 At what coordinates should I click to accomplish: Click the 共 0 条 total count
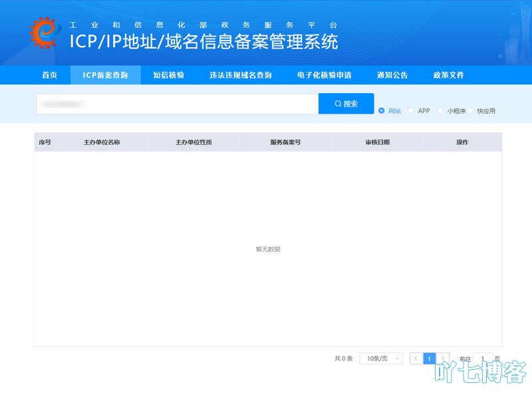[x=344, y=358]
